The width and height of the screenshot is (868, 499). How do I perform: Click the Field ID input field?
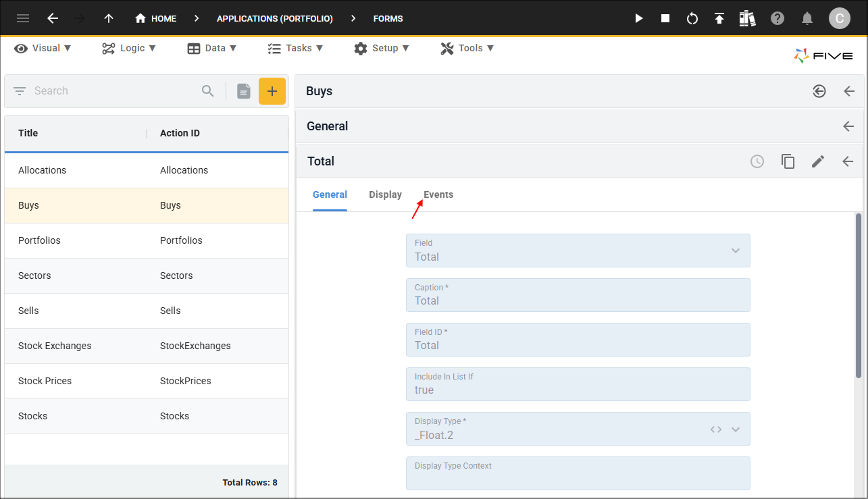[x=578, y=340]
